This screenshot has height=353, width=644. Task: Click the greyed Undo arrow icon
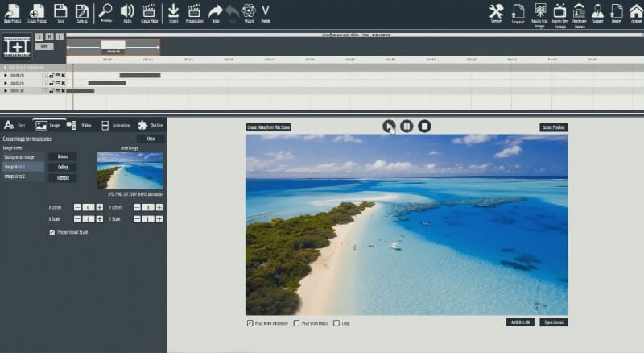click(x=233, y=13)
